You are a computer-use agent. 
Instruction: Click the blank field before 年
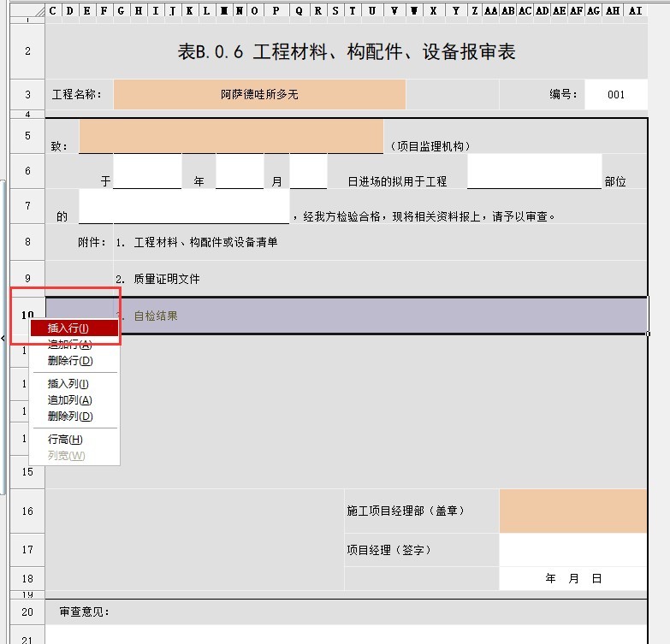(x=147, y=171)
